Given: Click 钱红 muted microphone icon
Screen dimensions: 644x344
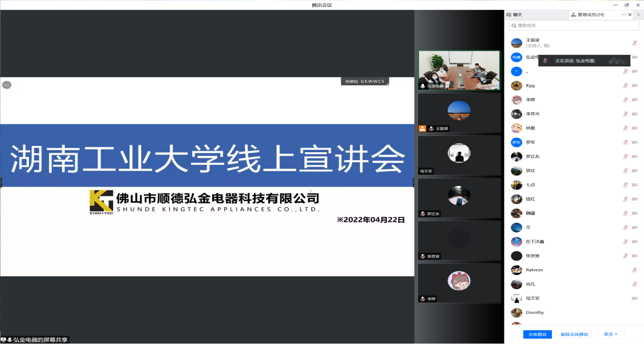Looking at the screenshot, I should [x=626, y=199].
